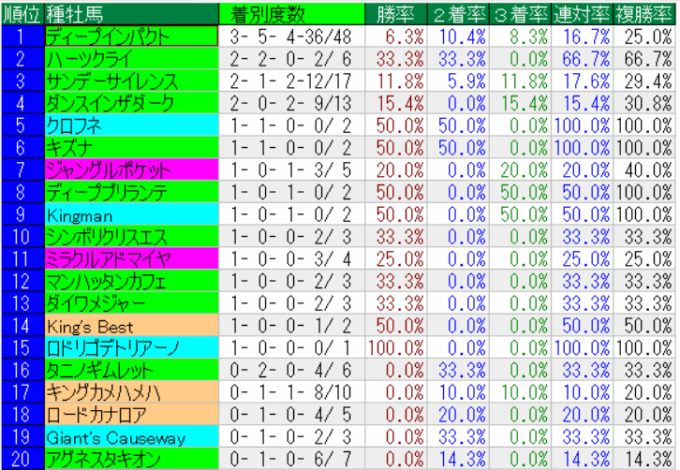Click the cyan クロフネ name cell

click(130, 124)
